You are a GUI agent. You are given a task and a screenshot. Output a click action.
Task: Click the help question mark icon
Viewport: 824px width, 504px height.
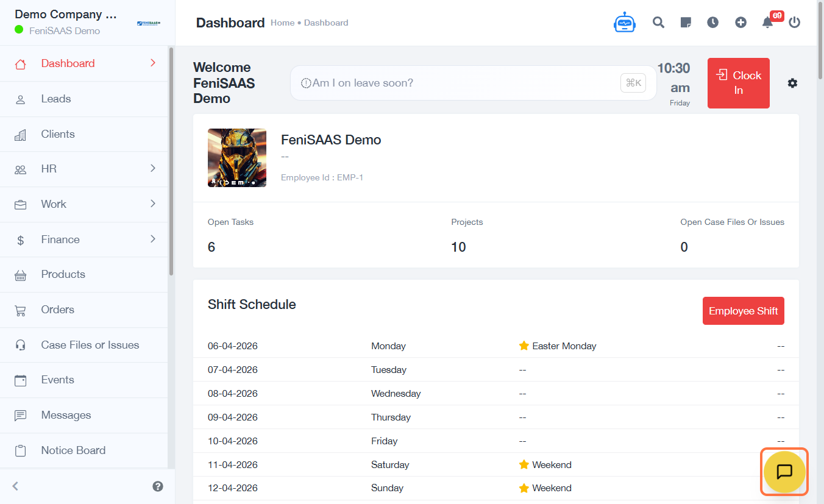click(x=158, y=486)
